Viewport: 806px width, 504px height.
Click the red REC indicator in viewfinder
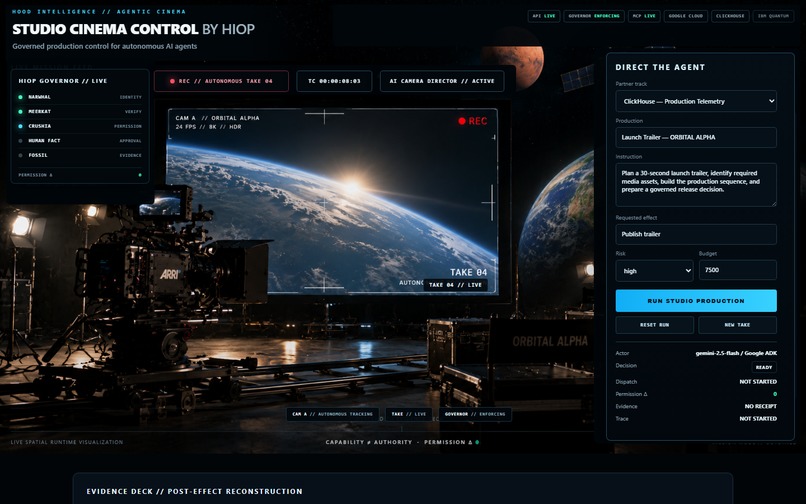(x=472, y=121)
